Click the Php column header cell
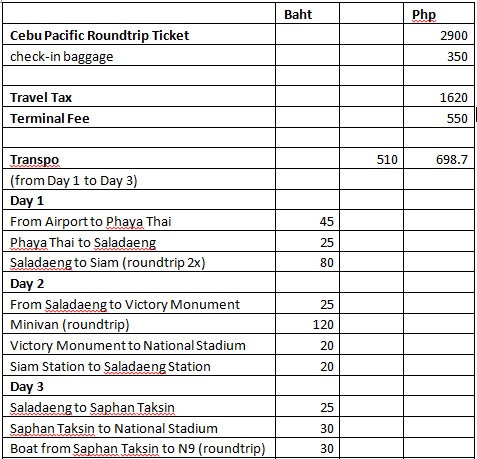The height and width of the screenshot is (459, 477). (x=439, y=14)
